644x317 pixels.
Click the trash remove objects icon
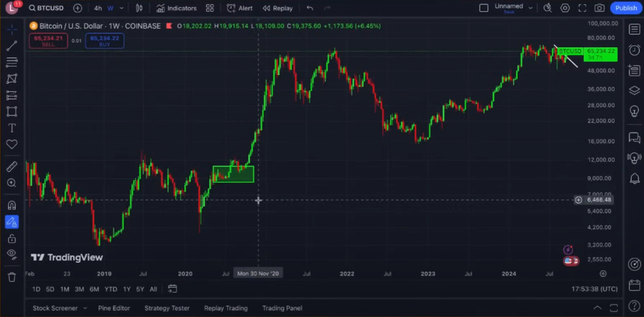(12, 277)
